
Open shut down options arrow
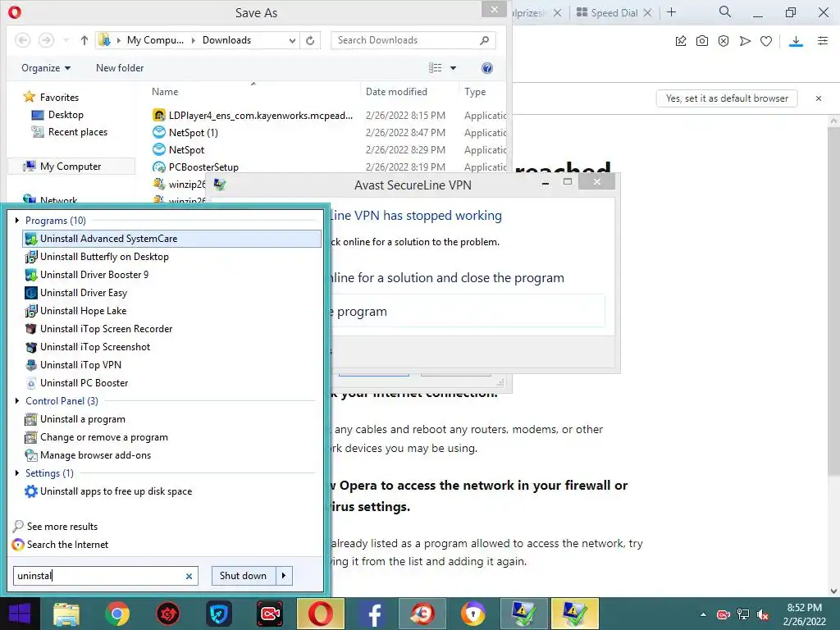(284, 576)
